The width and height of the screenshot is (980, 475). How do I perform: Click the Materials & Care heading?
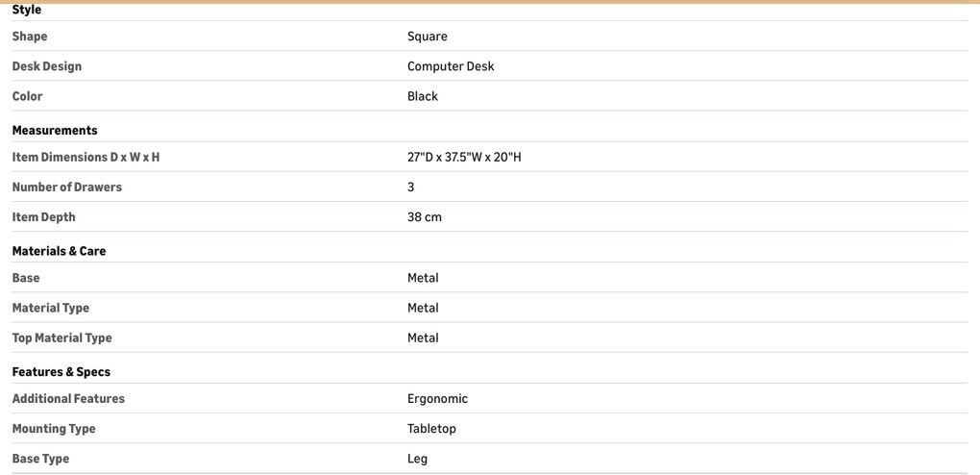(x=59, y=251)
